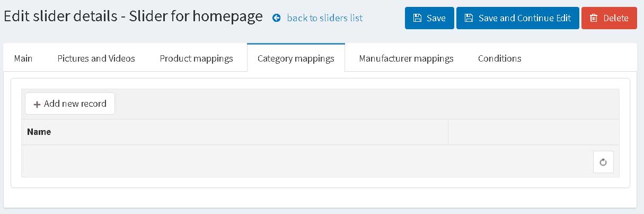This screenshot has height=214, width=644.
Task: Click the disk icon on Save and Continue Edit
Action: click(469, 18)
